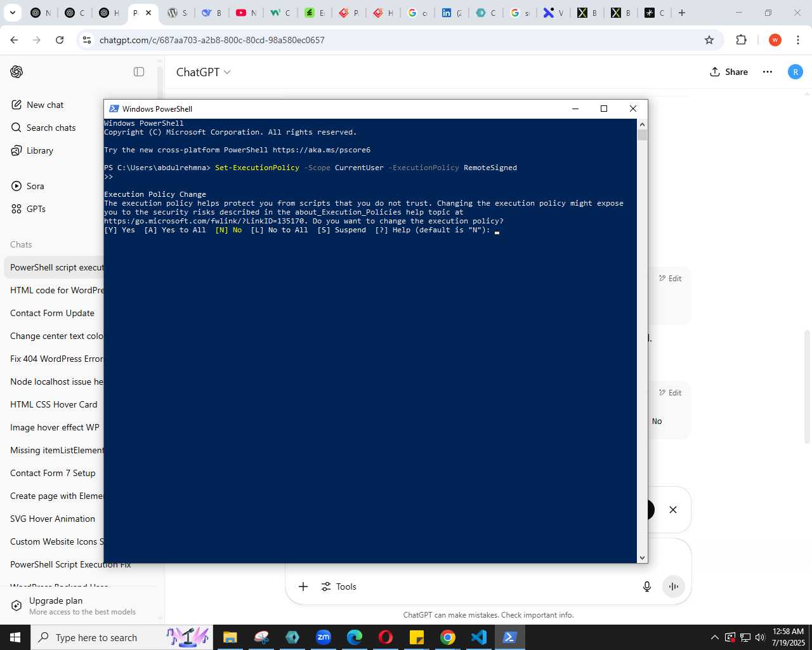Open Search chats
The width and height of the screenshot is (812, 650).
[44, 128]
